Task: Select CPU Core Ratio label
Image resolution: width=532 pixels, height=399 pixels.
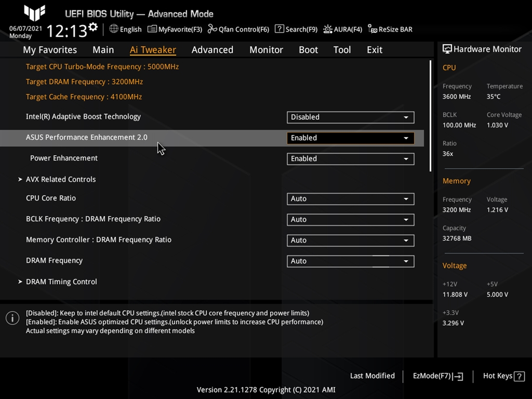Action: (x=51, y=198)
